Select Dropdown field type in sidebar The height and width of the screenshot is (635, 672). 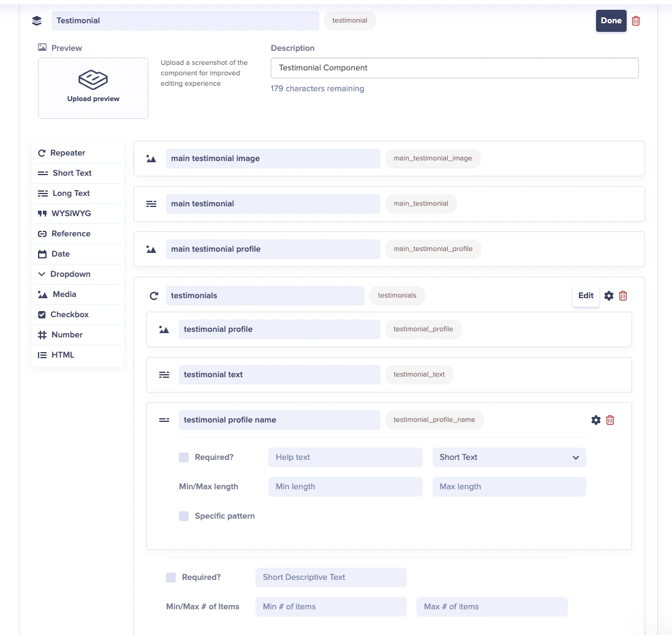tap(70, 274)
